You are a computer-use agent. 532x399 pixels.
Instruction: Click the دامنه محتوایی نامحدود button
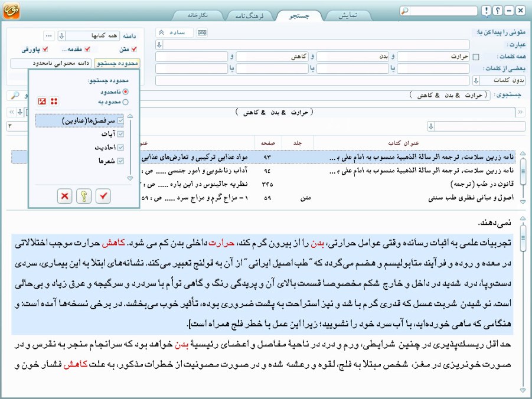pyautogui.click(x=51, y=63)
